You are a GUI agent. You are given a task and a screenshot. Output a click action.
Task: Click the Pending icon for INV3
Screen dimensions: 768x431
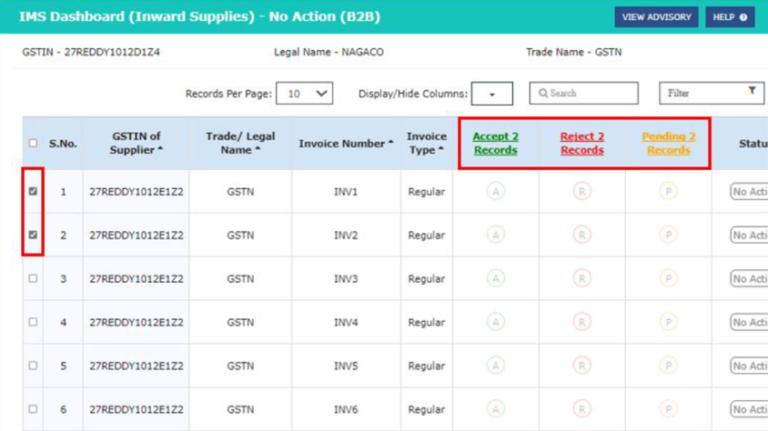click(668, 279)
